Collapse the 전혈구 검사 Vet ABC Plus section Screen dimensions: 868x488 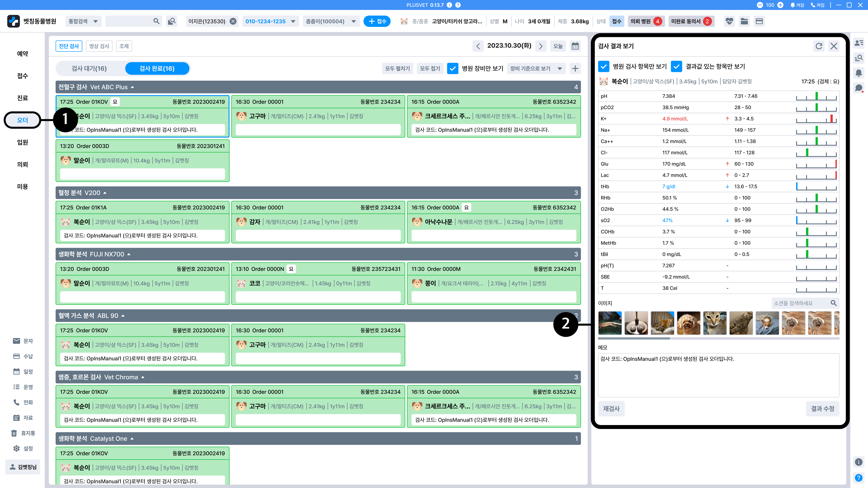[x=132, y=87]
